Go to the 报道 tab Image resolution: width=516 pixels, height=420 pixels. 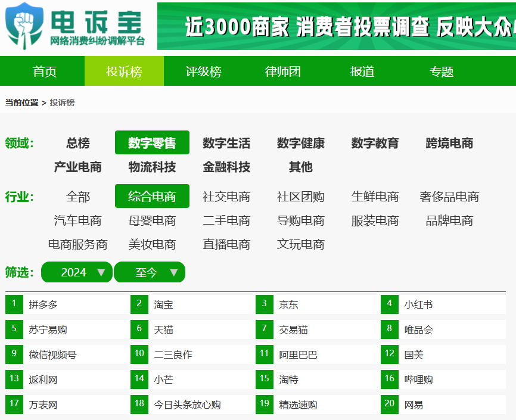(362, 71)
